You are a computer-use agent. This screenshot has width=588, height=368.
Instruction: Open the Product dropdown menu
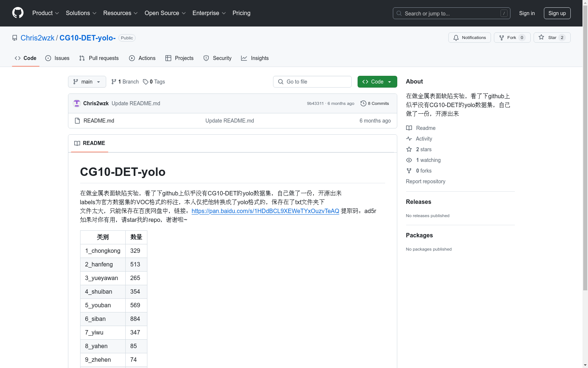point(46,13)
